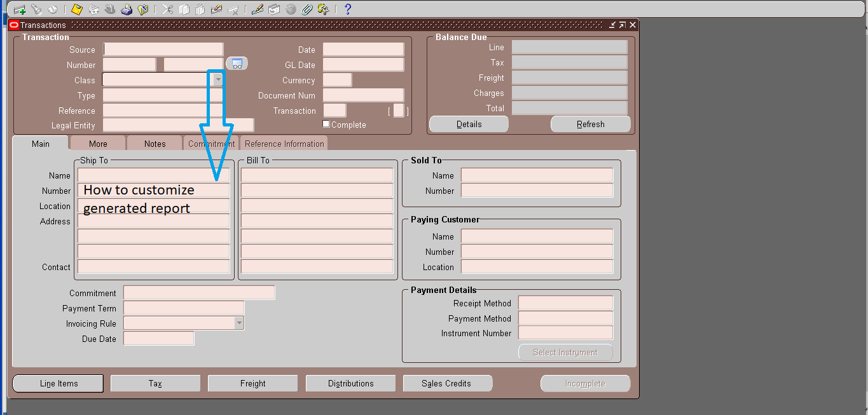The height and width of the screenshot is (415, 868).
Task: Click the Payment Term field
Action: (184, 308)
